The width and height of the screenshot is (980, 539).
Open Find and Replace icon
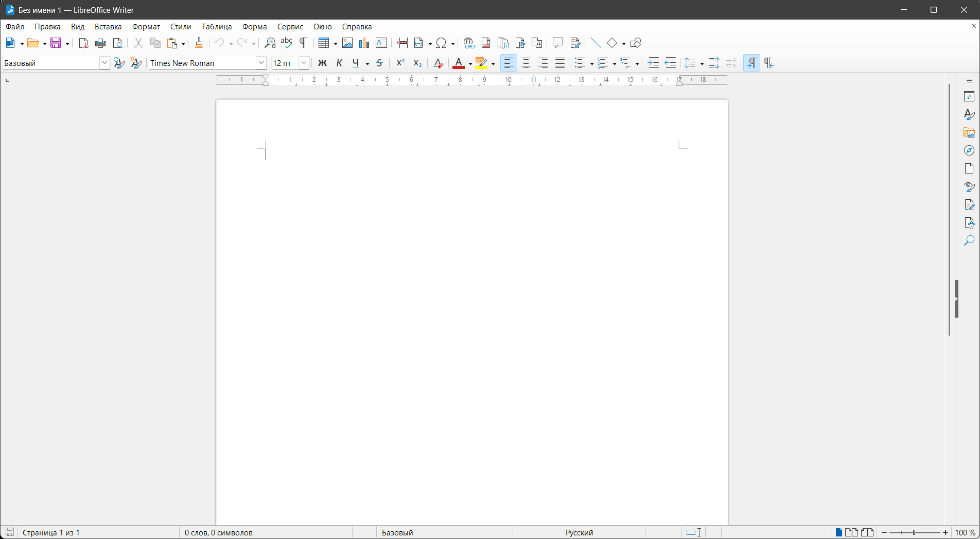click(x=270, y=43)
